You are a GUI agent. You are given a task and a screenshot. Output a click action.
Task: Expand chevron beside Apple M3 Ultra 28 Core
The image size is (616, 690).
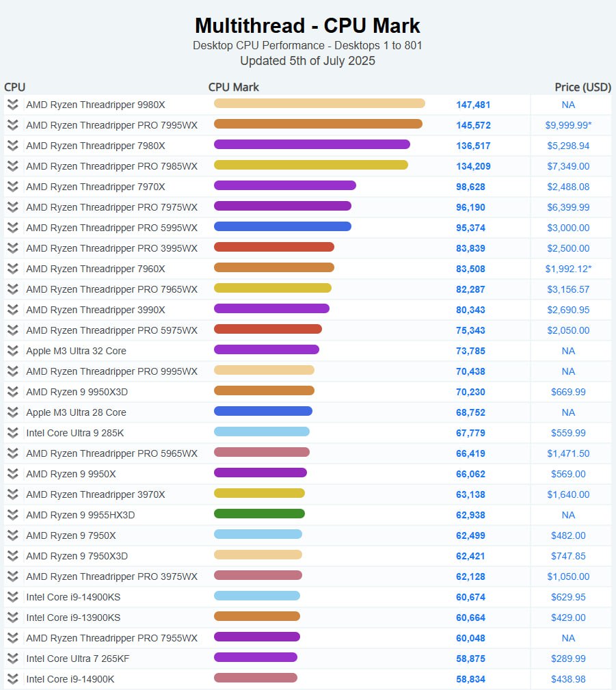click(x=13, y=413)
